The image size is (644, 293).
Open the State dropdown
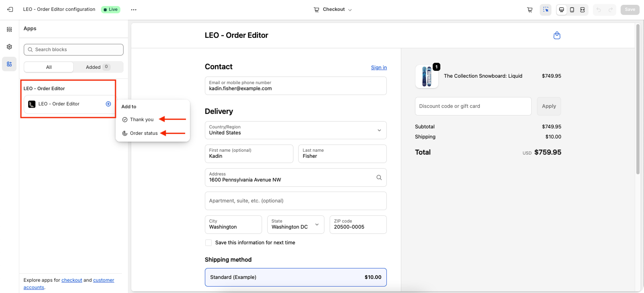click(296, 225)
